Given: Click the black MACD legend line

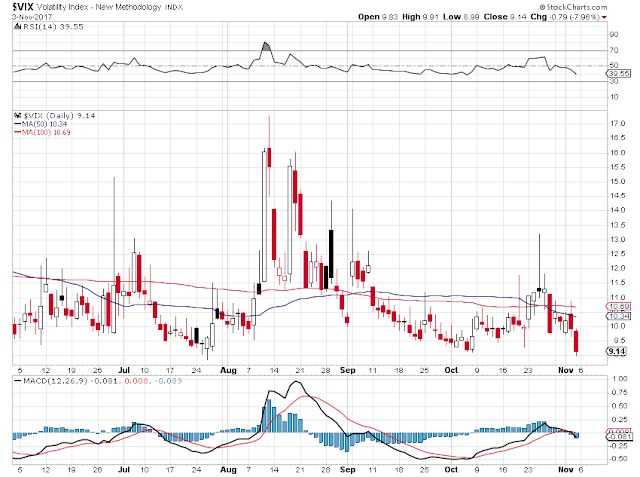Looking at the screenshot, I should [x=18, y=381].
